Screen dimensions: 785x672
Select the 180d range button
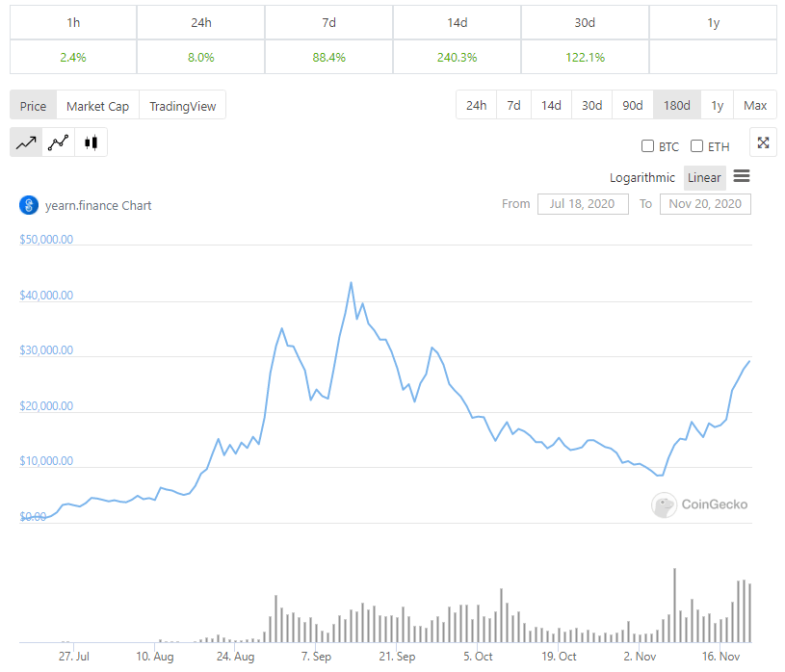[676, 105]
